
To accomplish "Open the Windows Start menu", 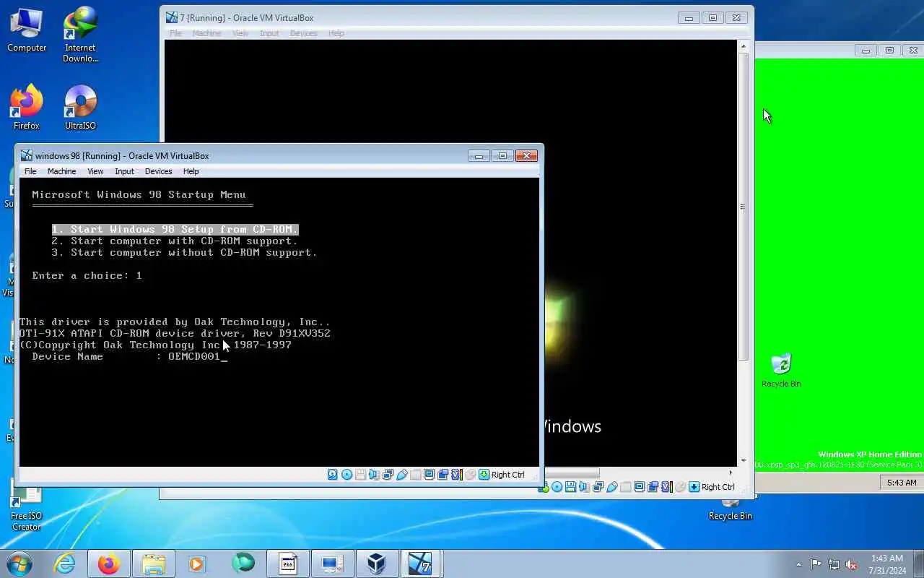I will [19, 564].
